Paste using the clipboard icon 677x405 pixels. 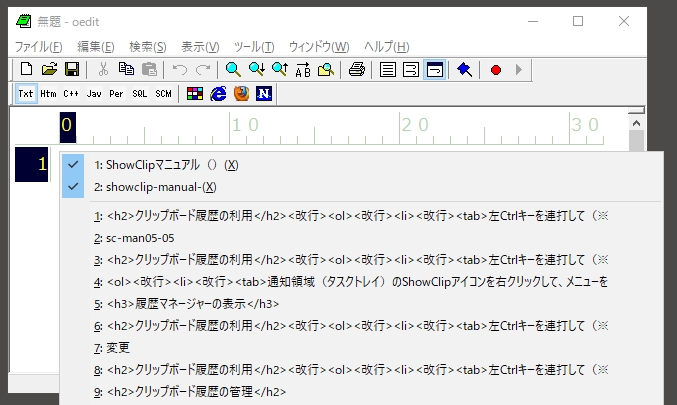tap(149, 69)
